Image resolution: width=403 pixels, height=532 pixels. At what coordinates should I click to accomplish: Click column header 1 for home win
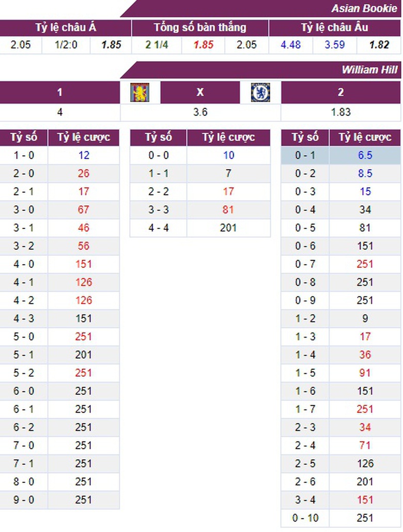[x=60, y=93]
